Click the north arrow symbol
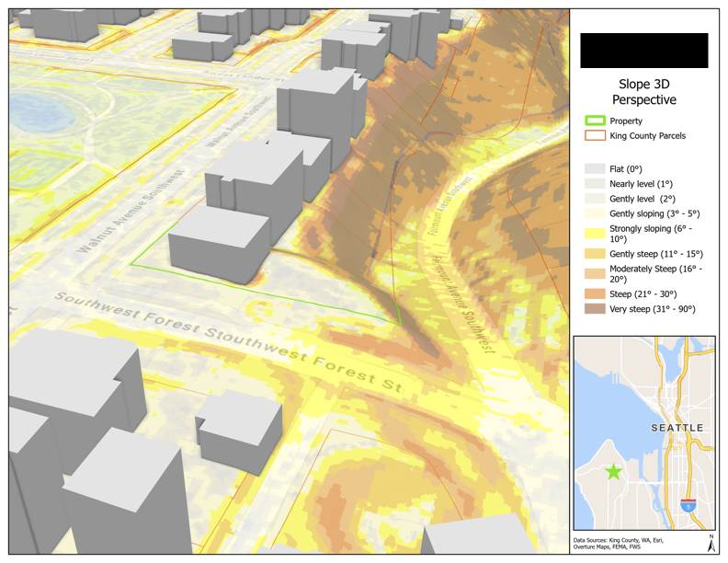Image resolution: width=728 pixels, height=563 pixels. coord(711,543)
